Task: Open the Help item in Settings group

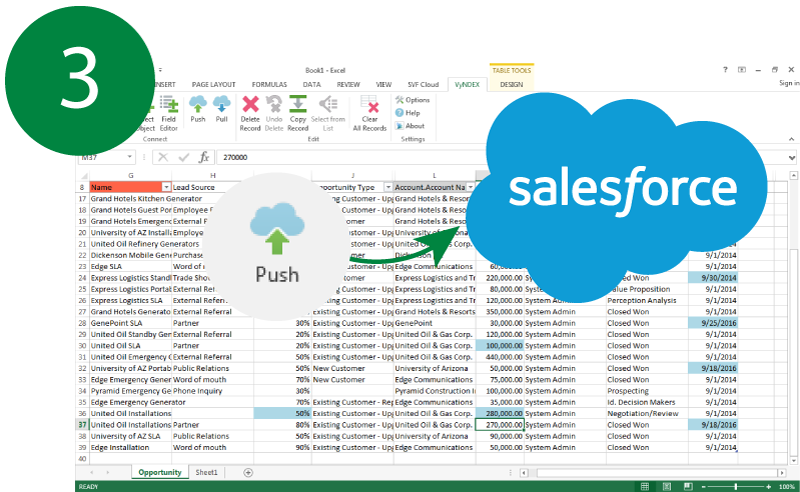Action: pyautogui.click(x=408, y=113)
